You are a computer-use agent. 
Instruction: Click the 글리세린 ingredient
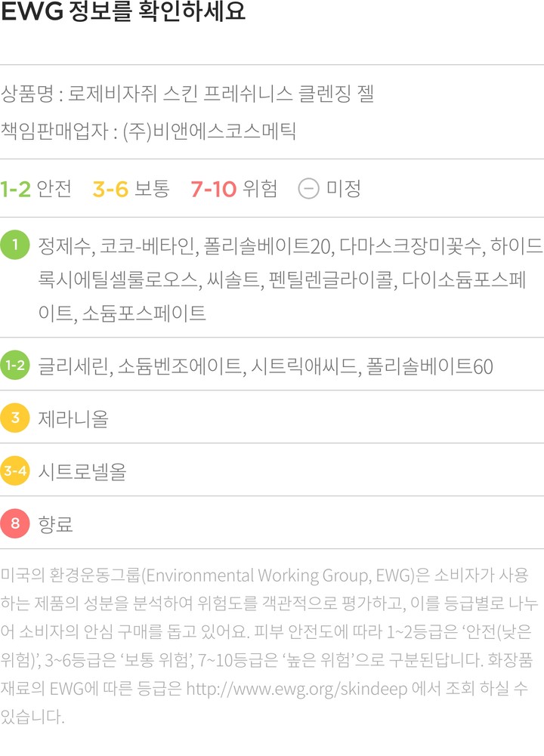coord(73,366)
